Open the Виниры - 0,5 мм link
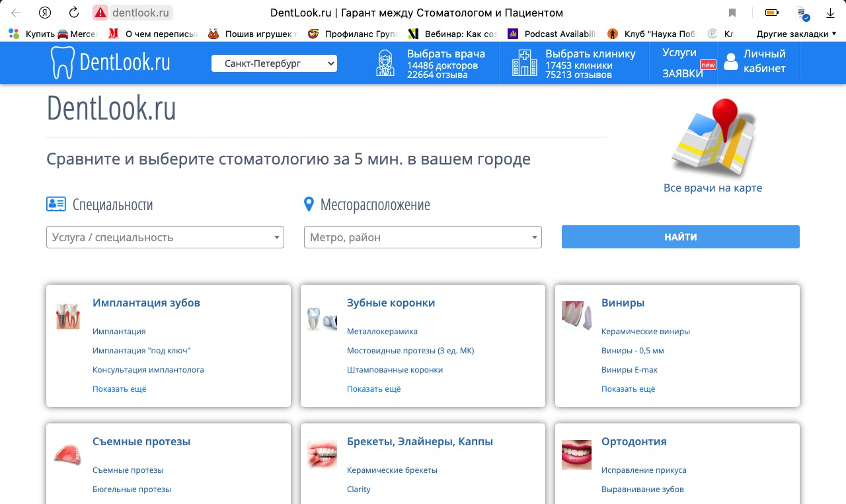Image resolution: width=846 pixels, height=504 pixels. click(x=633, y=351)
